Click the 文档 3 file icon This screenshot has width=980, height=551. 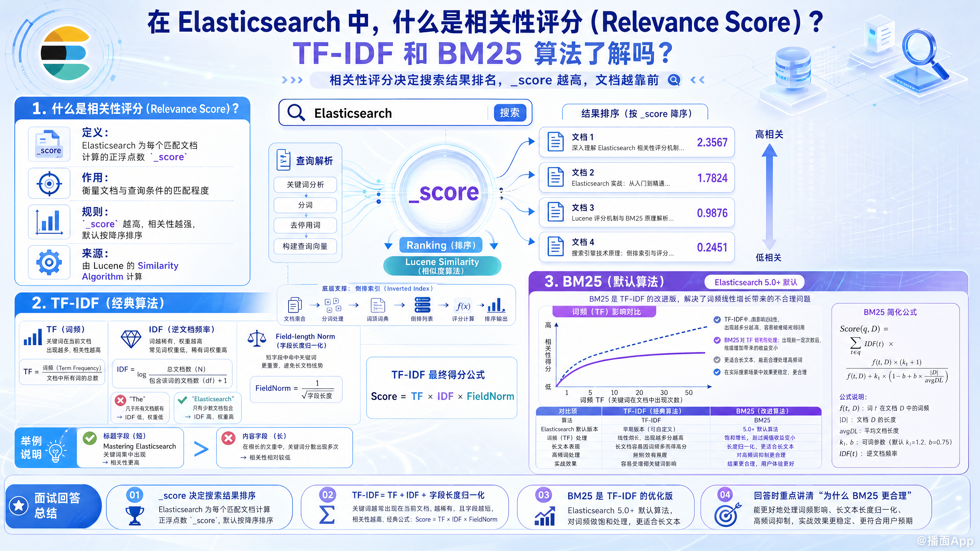point(555,212)
